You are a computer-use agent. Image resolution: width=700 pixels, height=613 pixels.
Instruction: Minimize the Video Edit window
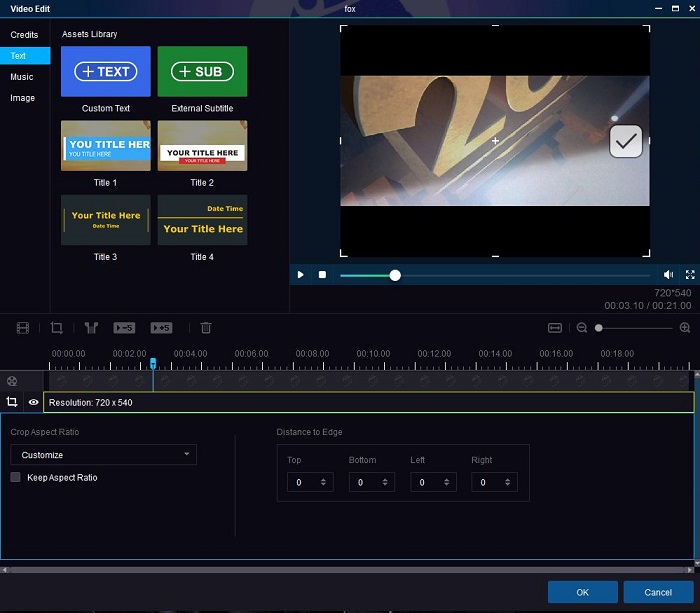coord(658,8)
